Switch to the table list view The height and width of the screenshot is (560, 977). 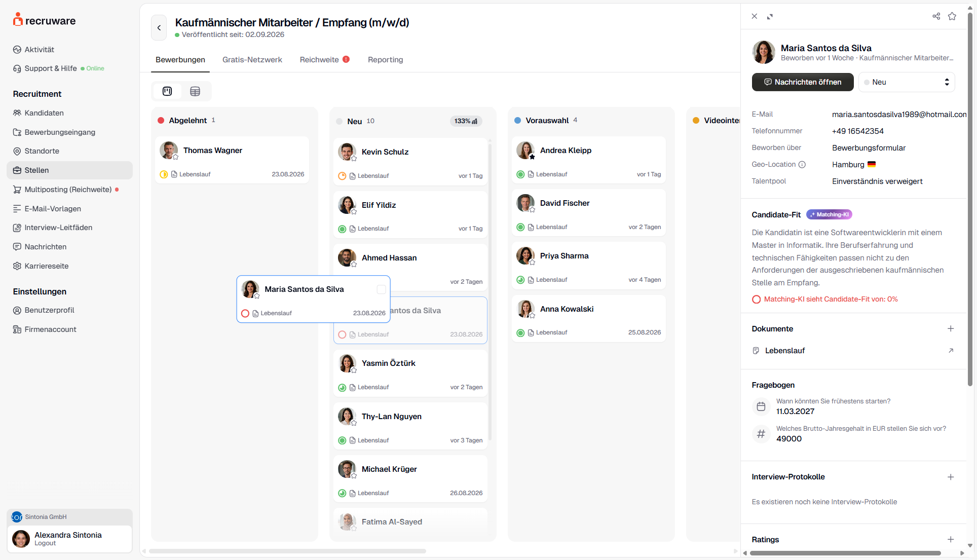pos(195,91)
